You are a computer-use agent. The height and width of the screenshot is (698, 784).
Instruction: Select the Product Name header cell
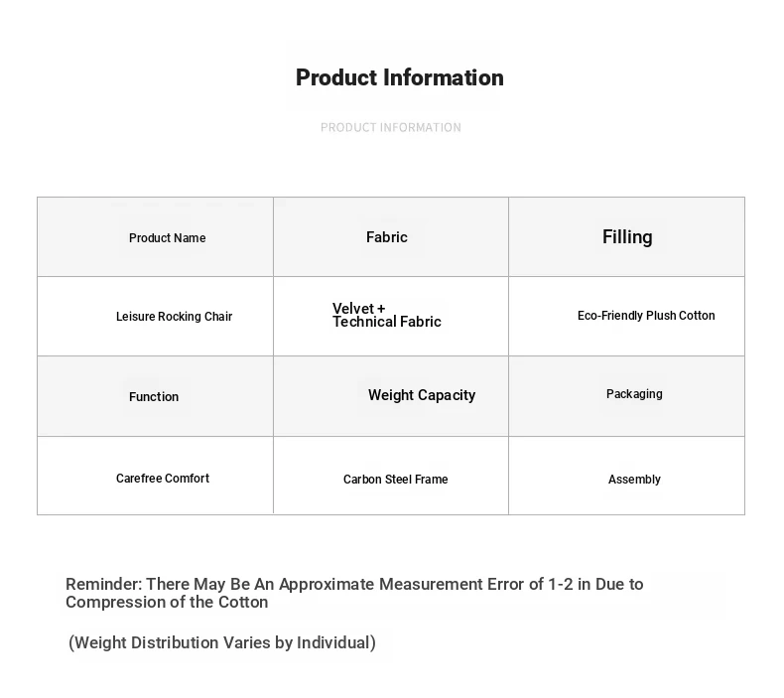coord(156,236)
